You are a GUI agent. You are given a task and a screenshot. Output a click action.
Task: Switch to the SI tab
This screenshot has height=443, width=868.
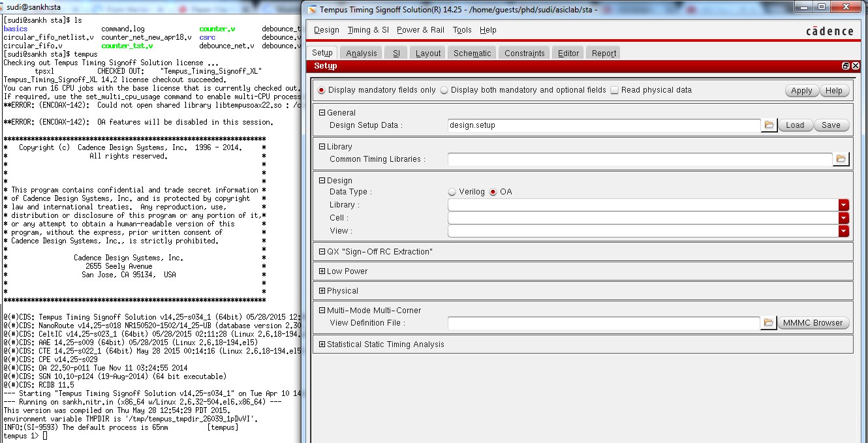coord(396,53)
